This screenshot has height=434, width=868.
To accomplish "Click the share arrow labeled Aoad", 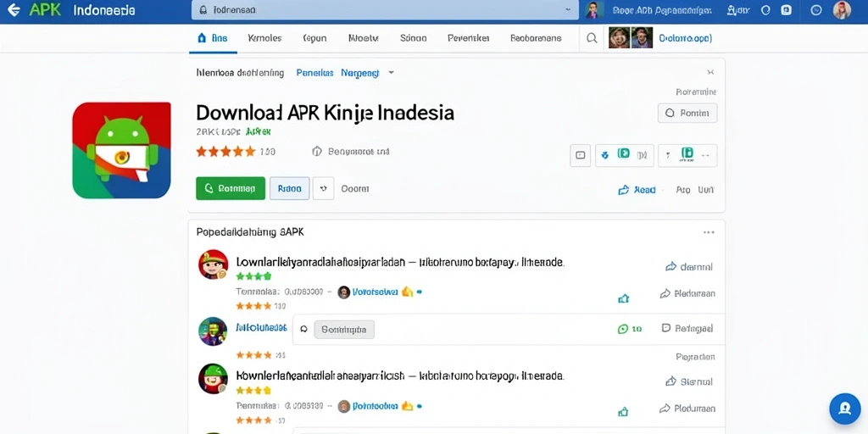I will click(x=637, y=190).
